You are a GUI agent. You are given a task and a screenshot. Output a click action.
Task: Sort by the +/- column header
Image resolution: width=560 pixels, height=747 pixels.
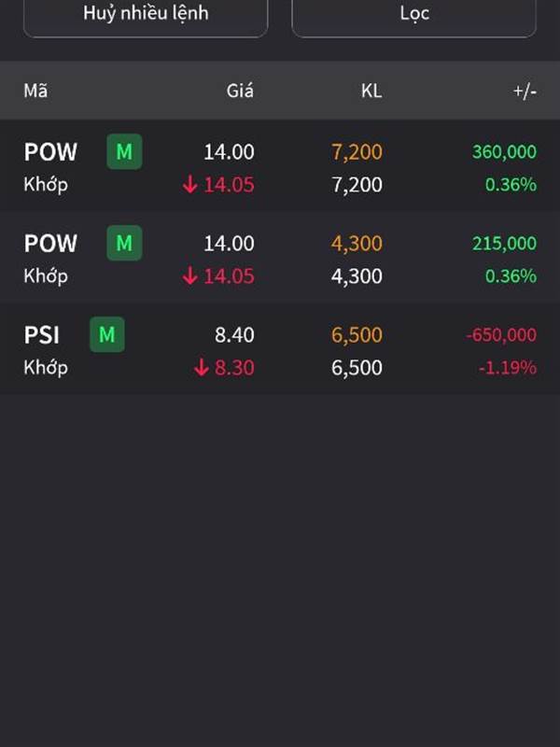tap(525, 91)
